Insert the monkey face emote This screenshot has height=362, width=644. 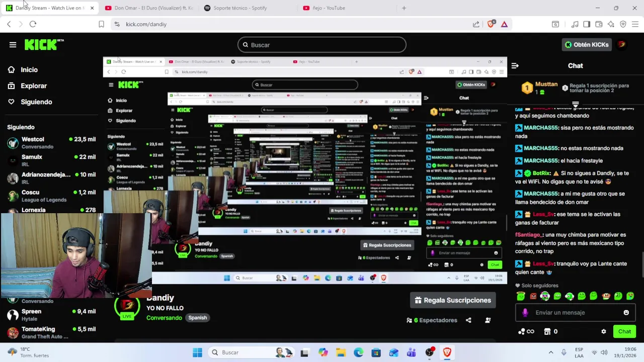pyautogui.click(x=606, y=296)
